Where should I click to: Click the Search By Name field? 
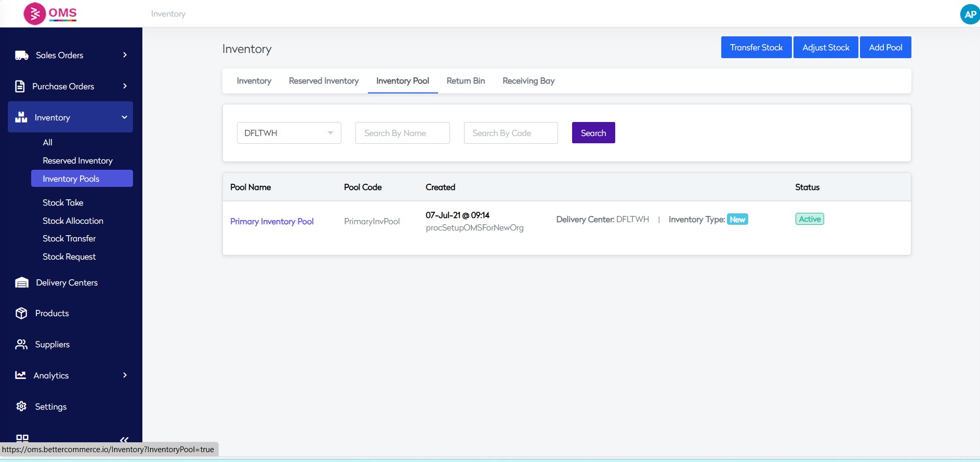click(x=402, y=133)
